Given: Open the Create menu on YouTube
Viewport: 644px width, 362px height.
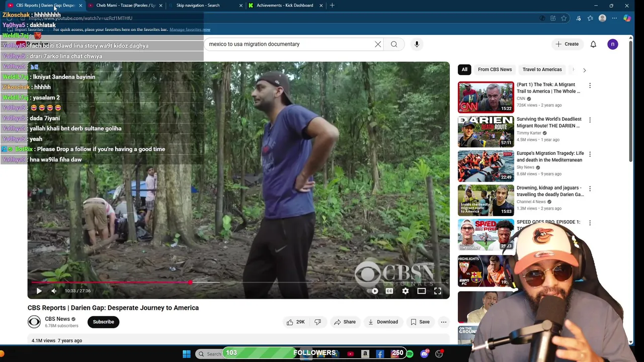Looking at the screenshot, I should 567,44.
